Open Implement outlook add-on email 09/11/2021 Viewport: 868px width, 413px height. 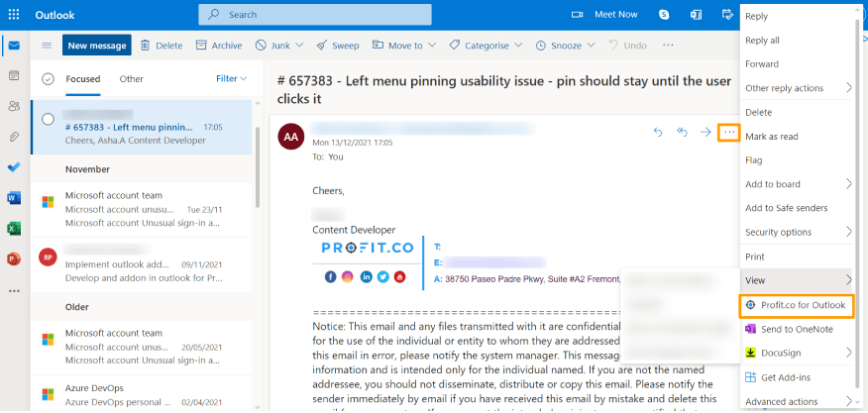tap(141, 264)
